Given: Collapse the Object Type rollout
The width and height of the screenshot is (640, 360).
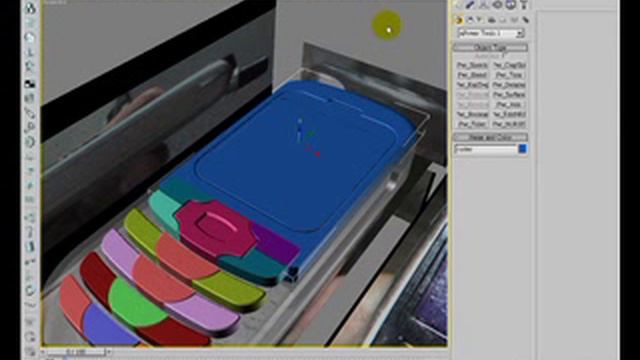Looking at the screenshot, I should (x=491, y=47).
